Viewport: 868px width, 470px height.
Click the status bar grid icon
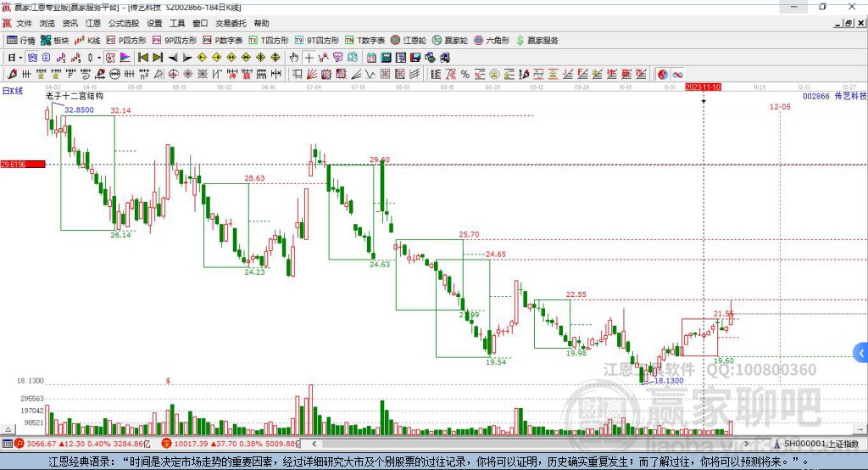[x=7, y=444]
